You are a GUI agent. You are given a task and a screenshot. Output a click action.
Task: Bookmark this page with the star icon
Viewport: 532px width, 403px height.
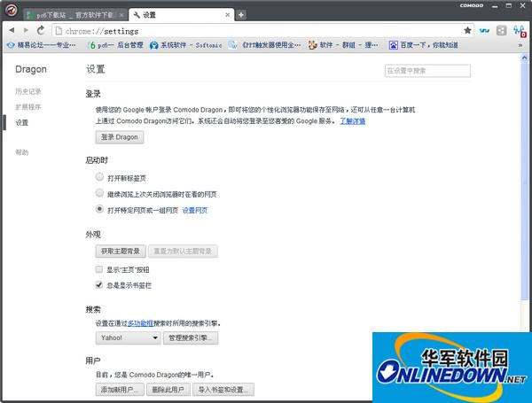pyautogui.click(x=467, y=30)
